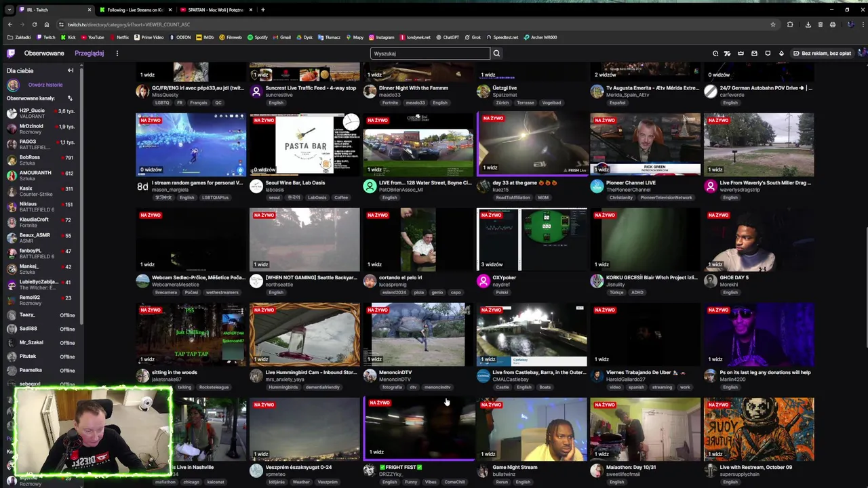Open browser downloads icon
Viewport: 868px width, 488px height.
point(808,24)
